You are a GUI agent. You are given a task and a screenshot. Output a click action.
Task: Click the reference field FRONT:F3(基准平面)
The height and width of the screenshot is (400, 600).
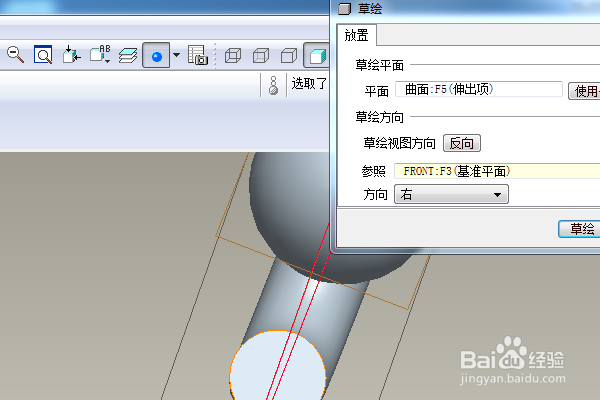[497, 171]
